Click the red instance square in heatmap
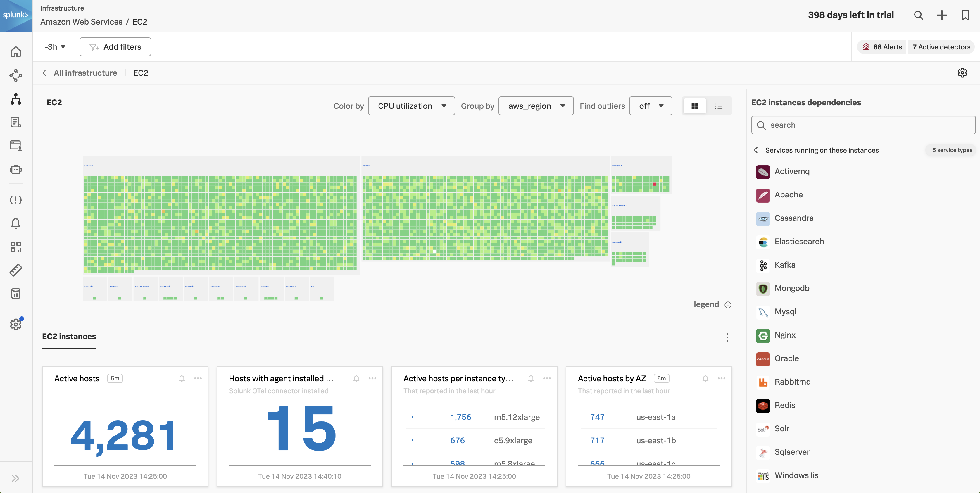Viewport: 980px width, 493px height. pos(654,184)
